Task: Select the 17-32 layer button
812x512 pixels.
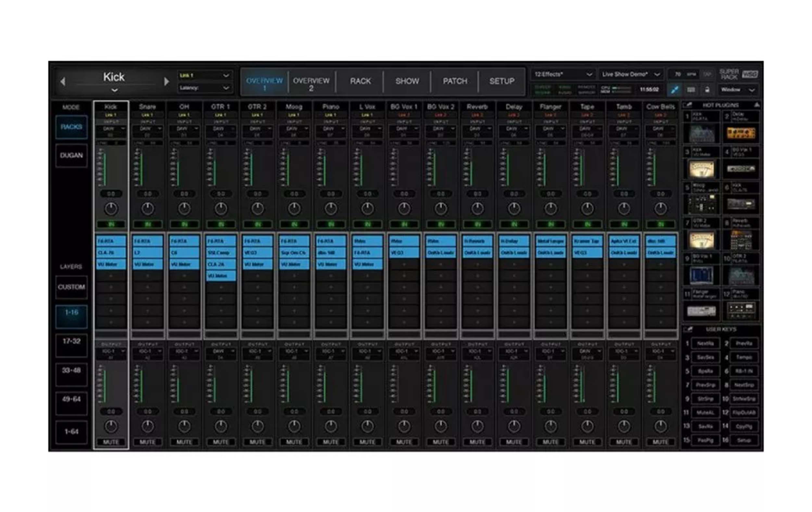Action: (71, 345)
